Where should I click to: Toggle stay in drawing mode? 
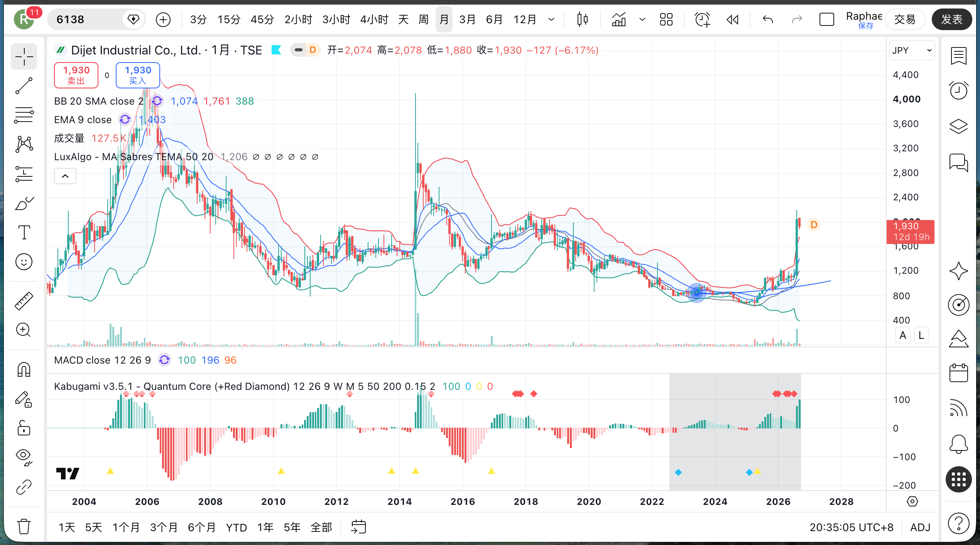[x=24, y=399]
